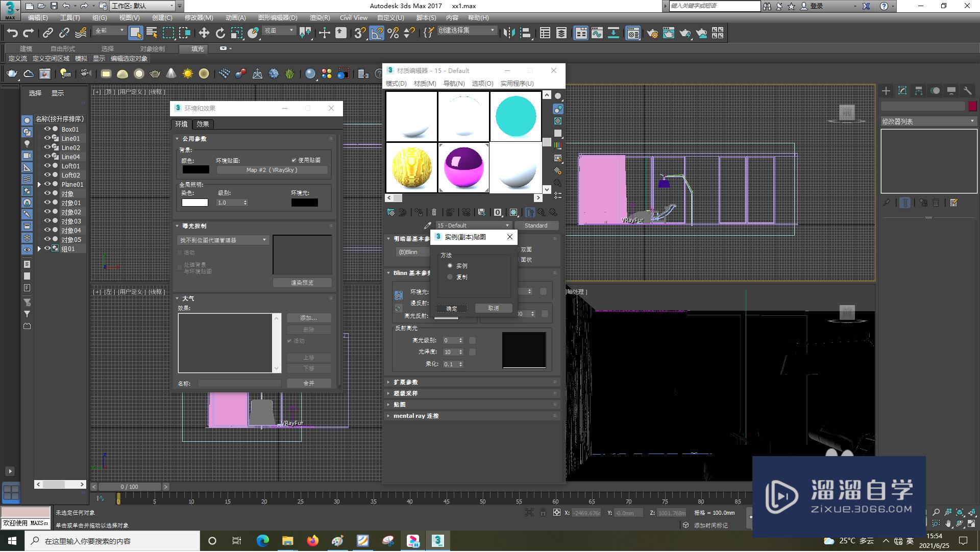The height and width of the screenshot is (552, 980).
Task: Open the Modify panel tab icon
Action: pos(902,91)
